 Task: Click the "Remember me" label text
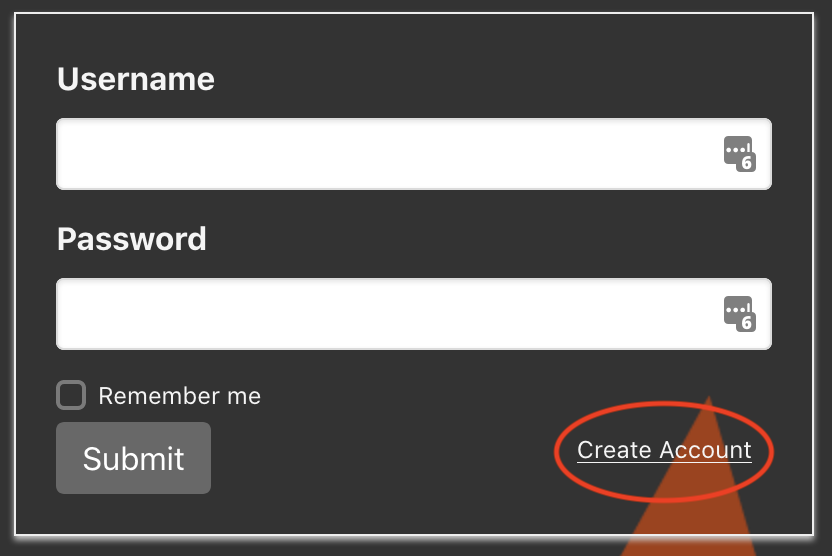pyautogui.click(x=179, y=396)
